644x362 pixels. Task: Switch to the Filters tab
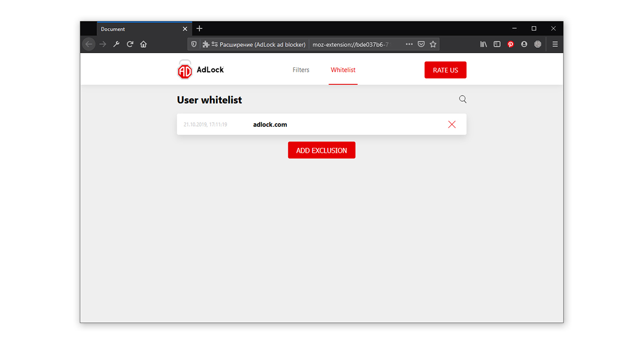click(301, 70)
